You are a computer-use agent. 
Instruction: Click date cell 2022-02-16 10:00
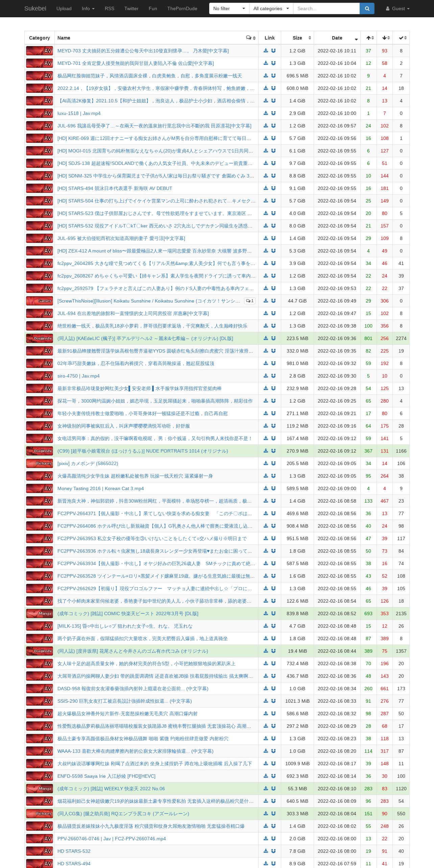point(337,113)
